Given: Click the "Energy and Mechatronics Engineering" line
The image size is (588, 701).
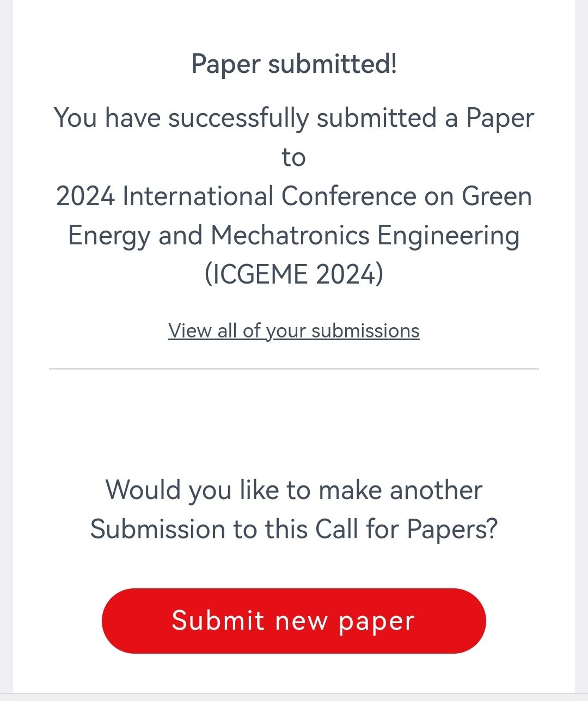Looking at the screenshot, I should [x=293, y=235].
